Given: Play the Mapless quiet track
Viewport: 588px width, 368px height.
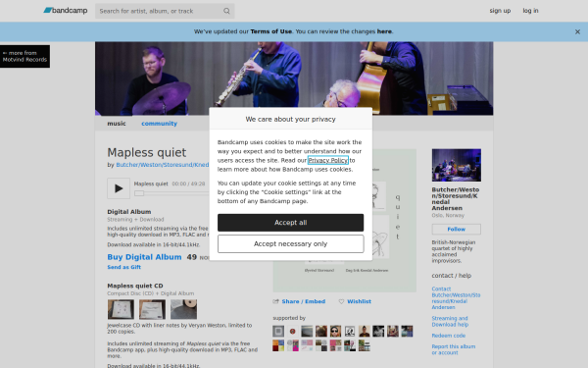Looking at the screenshot, I should pos(119,188).
